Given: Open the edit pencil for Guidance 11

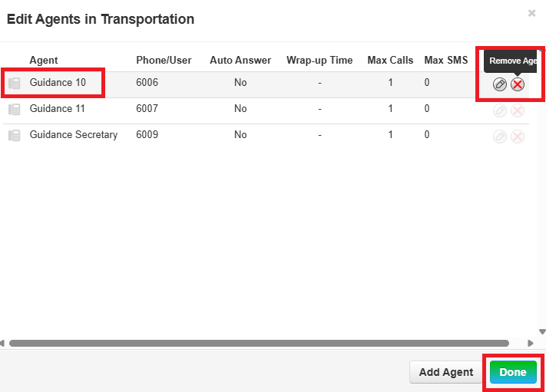Looking at the screenshot, I should coord(500,110).
